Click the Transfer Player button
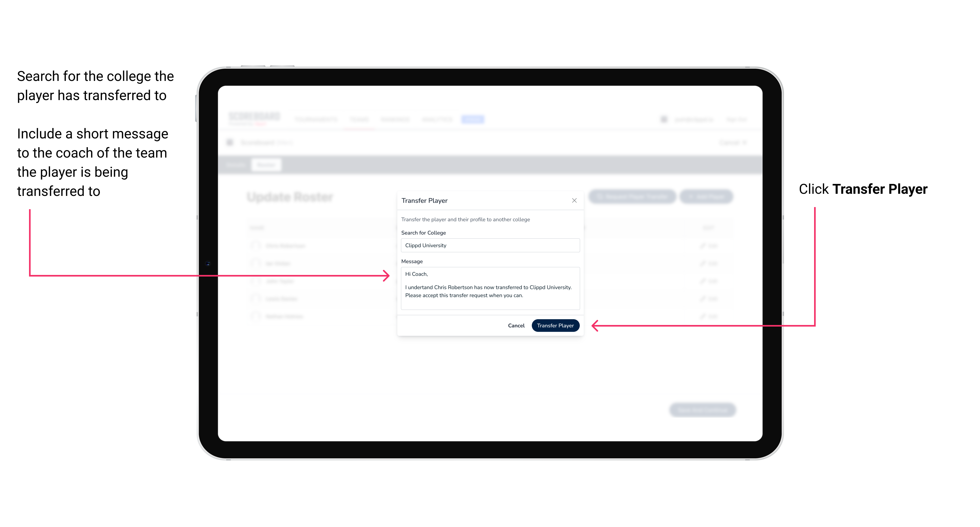980x527 pixels. tap(555, 326)
